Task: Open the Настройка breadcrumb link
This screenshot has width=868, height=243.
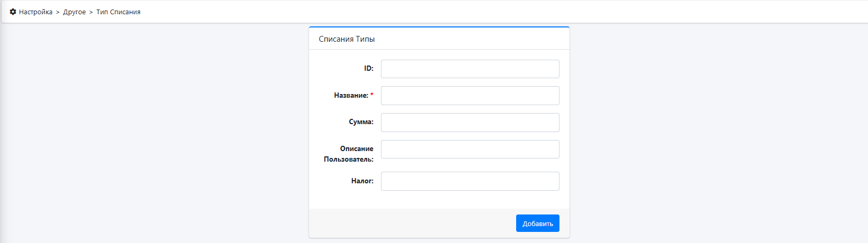Action: (x=35, y=12)
